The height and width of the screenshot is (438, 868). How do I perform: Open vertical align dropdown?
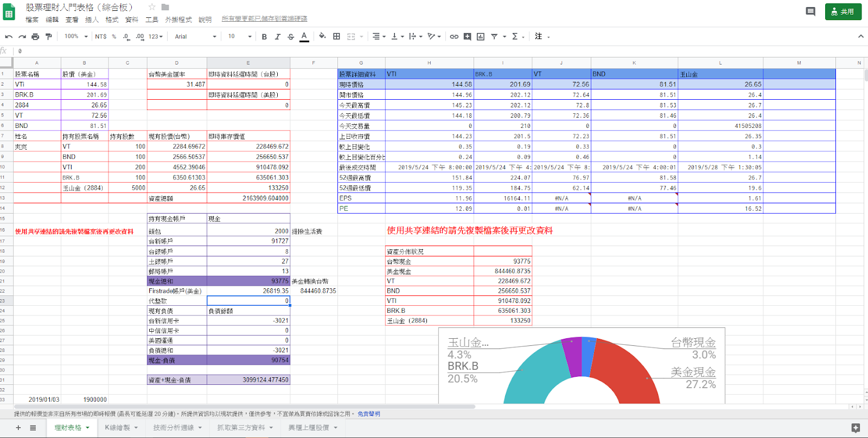coord(398,36)
